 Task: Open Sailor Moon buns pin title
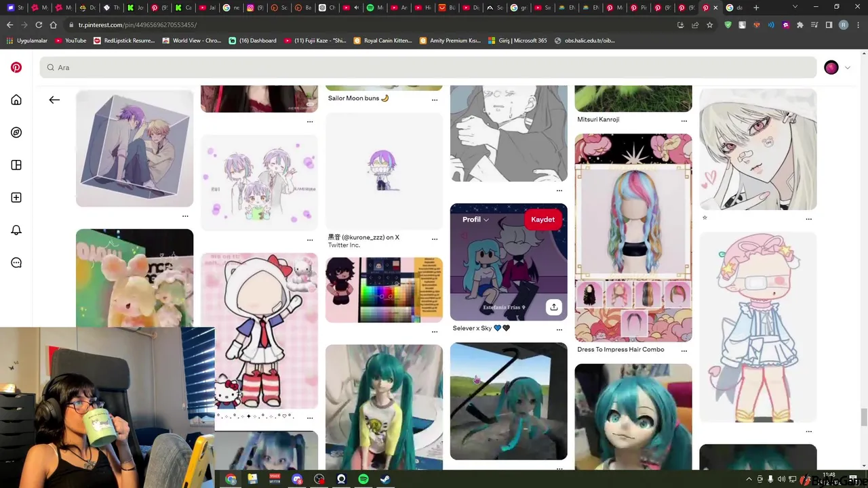click(358, 98)
